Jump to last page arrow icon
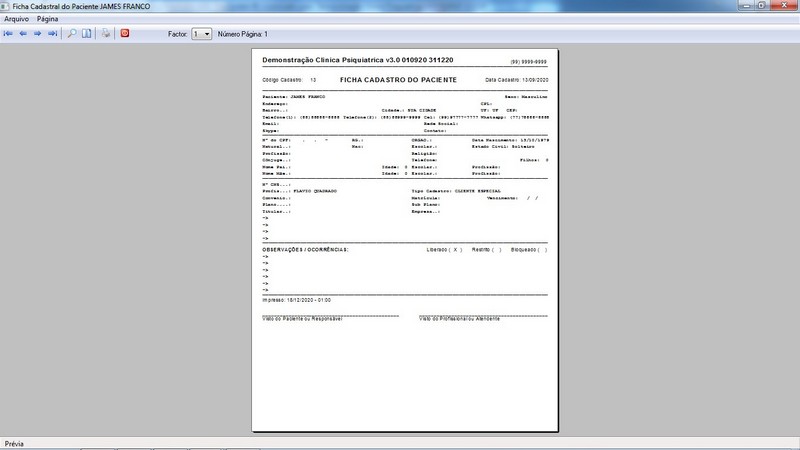The width and height of the screenshot is (800, 450). click(53, 34)
